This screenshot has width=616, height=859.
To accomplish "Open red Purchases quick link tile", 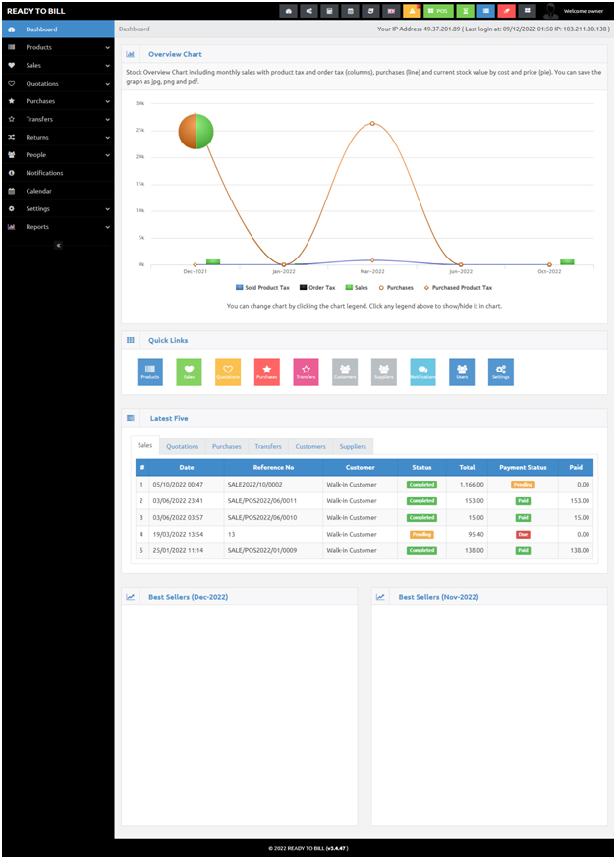I will tap(266, 372).
